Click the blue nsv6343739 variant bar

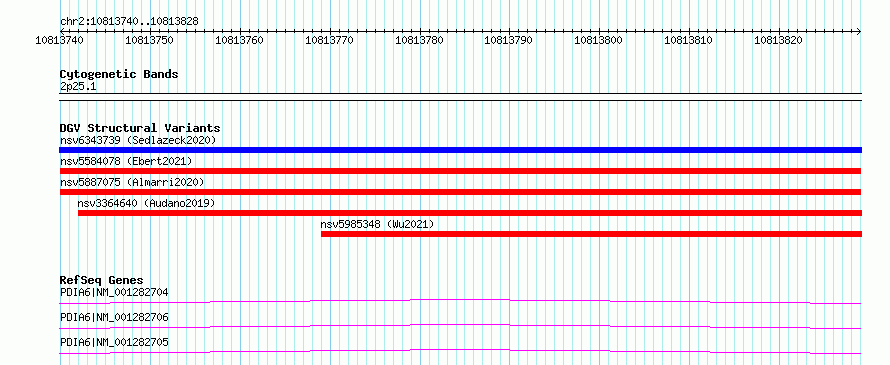tap(460, 150)
